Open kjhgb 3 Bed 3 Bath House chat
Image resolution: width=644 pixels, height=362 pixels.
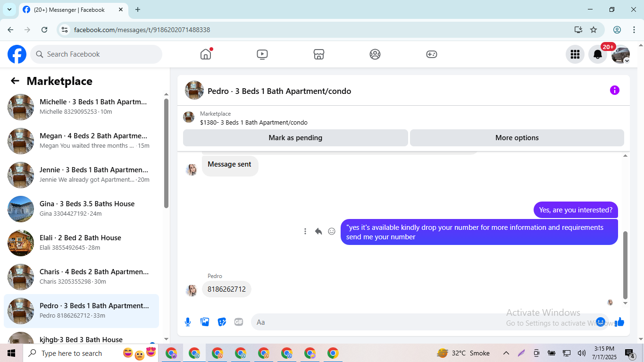click(81, 336)
